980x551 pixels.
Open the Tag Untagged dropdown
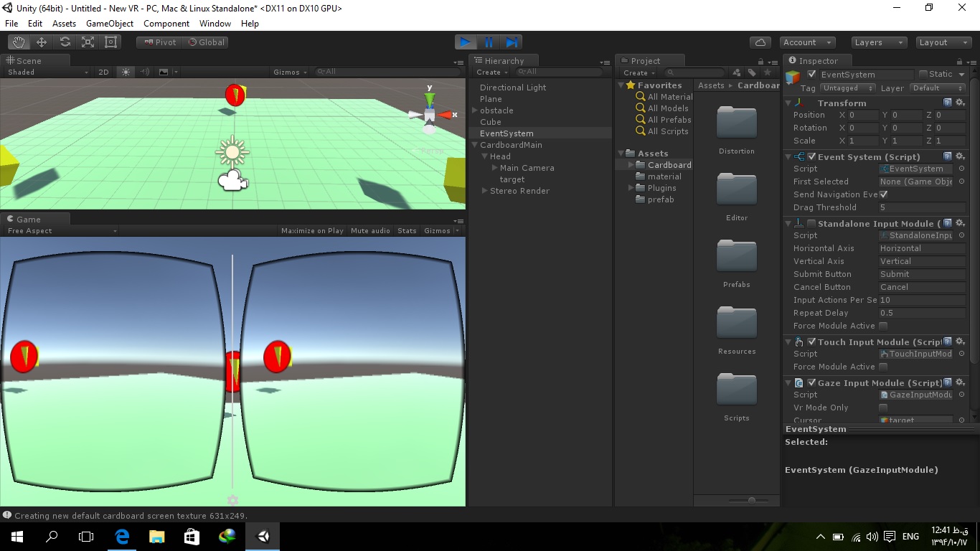click(847, 88)
